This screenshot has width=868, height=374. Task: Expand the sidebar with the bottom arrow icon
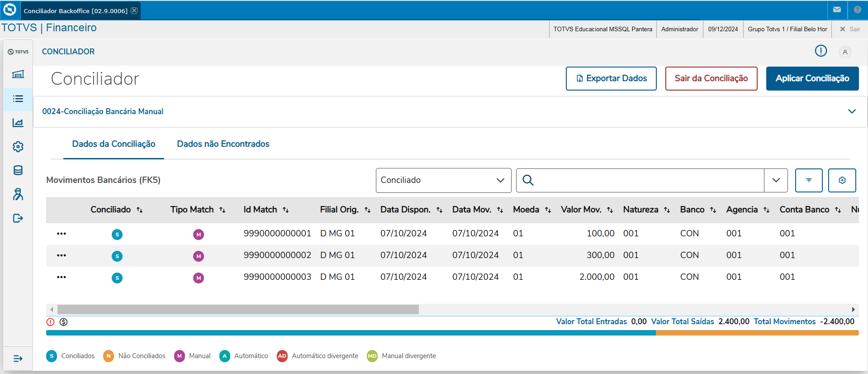point(18,359)
